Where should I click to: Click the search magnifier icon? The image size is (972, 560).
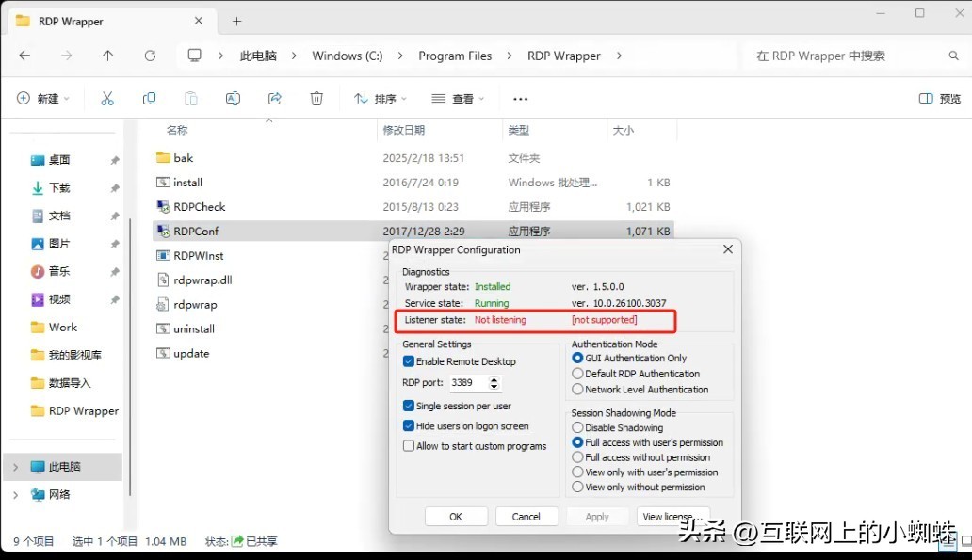coord(953,56)
